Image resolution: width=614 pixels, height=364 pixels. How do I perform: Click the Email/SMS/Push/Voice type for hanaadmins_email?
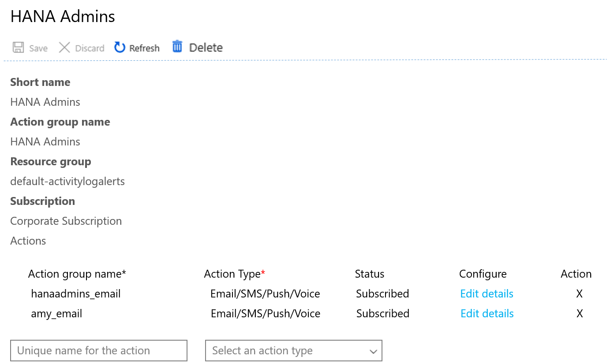pos(265,294)
